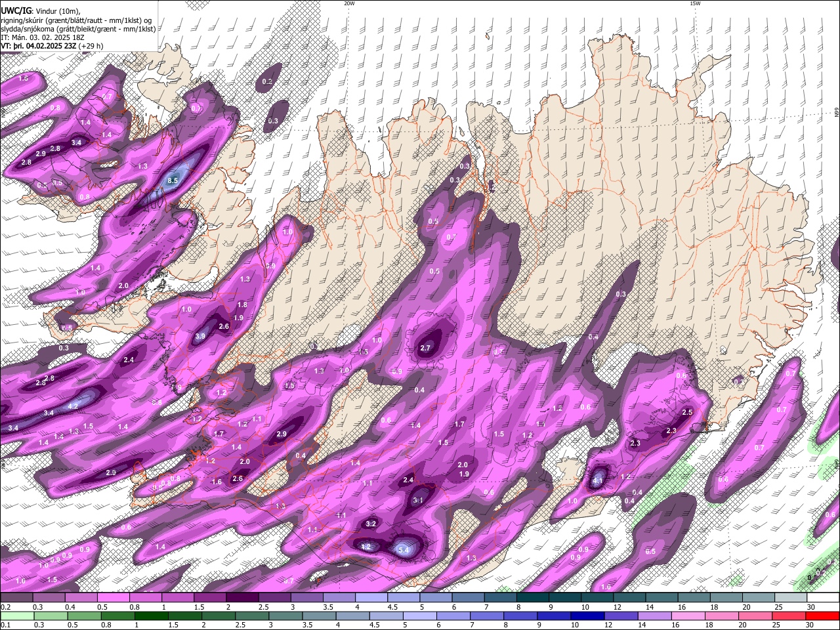
Task: Click the '15W' longitude label
Action: click(x=695, y=3)
